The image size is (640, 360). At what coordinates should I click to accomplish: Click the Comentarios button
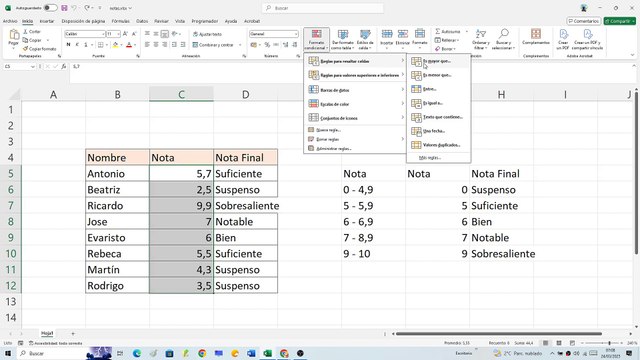point(584,21)
